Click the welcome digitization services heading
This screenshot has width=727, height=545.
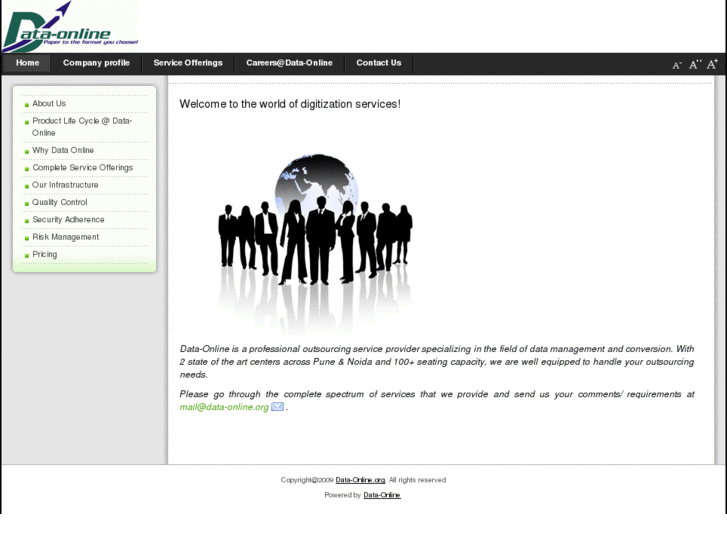(290, 104)
